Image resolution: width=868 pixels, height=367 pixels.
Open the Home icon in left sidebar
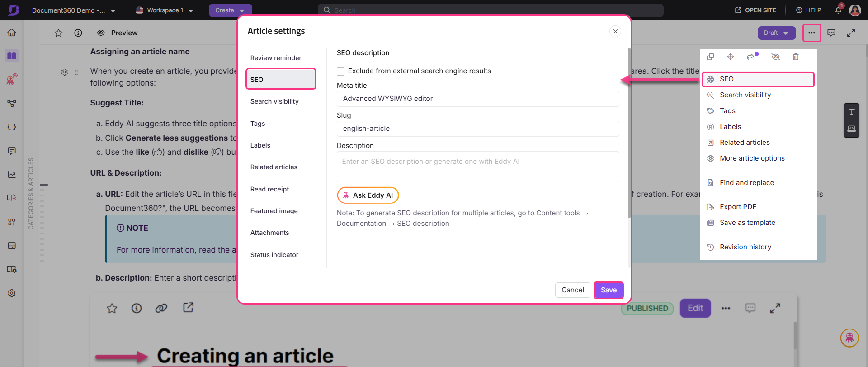coord(12,33)
